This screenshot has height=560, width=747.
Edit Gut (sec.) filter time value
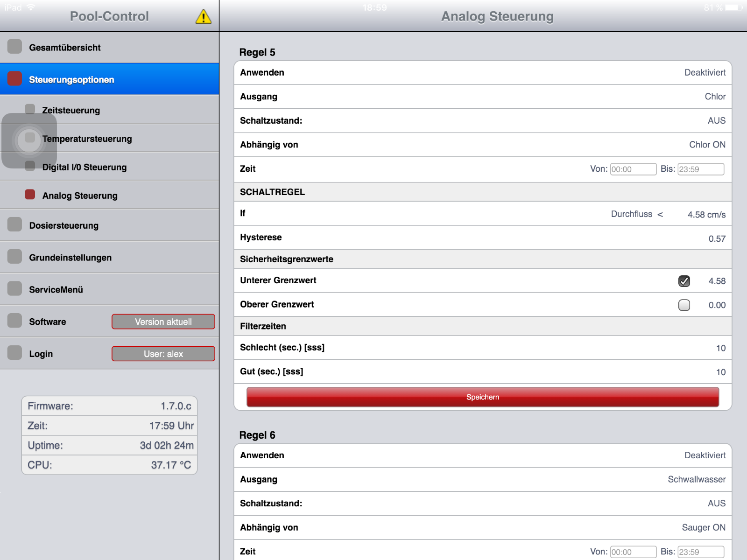pos(720,372)
